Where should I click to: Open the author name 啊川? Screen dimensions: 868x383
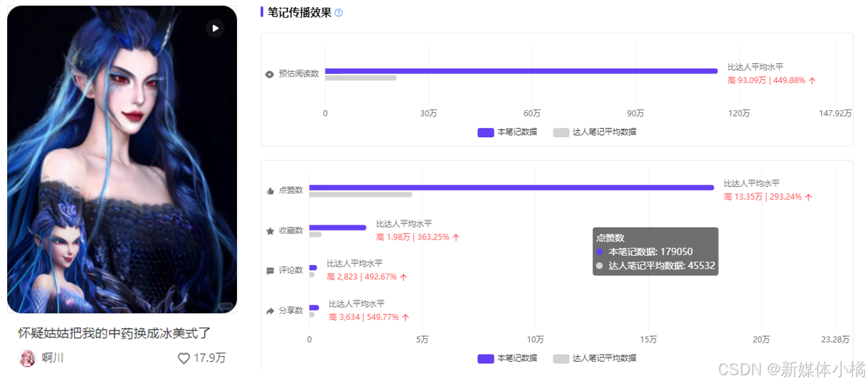(x=53, y=358)
